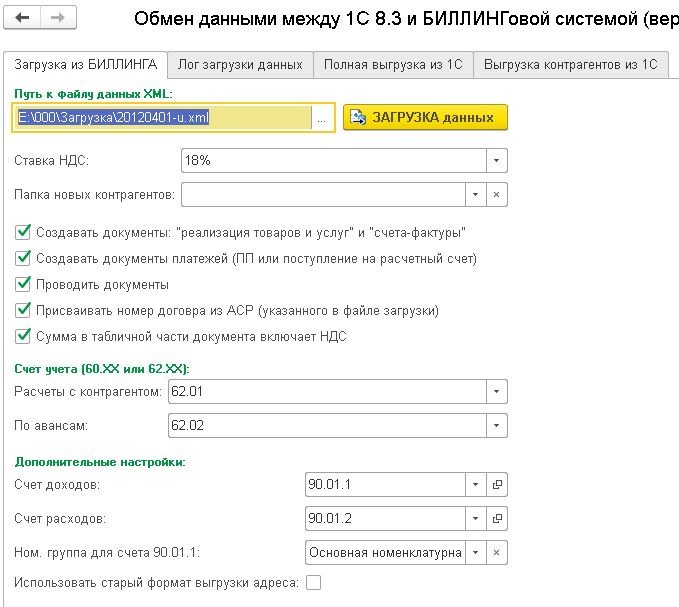Expand the По авансам account dropdown

(x=497, y=426)
